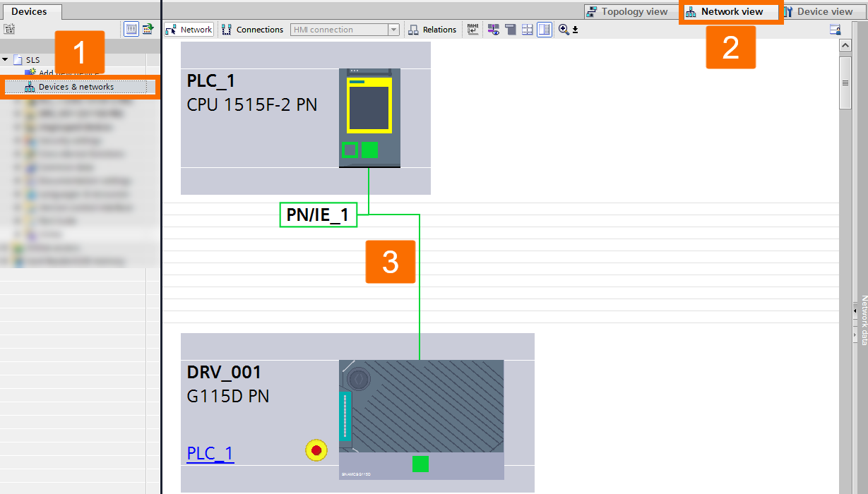Viewport: 868px width, 494px height.
Task: Click the DRV_001 device name label
Action: pyautogui.click(x=224, y=372)
